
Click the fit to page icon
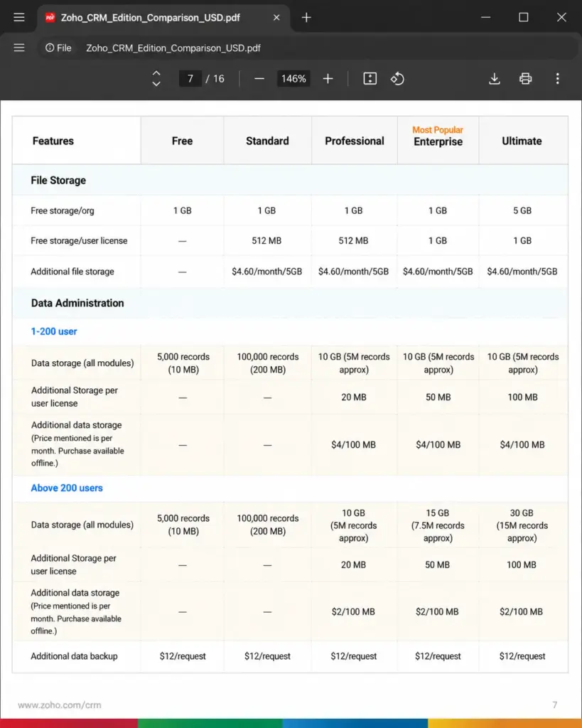click(370, 79)
